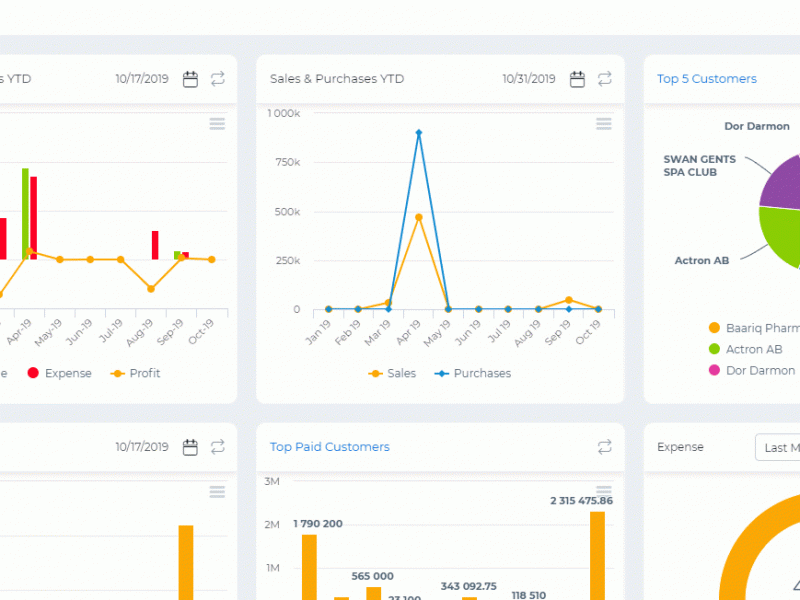Click the Apr-19 green bar

(x=25, y=214)
